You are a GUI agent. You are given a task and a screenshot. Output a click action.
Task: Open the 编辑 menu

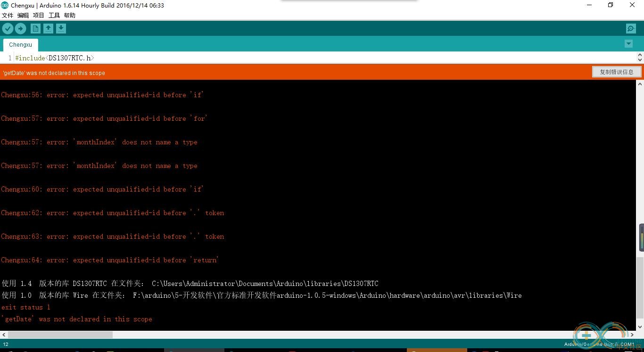pos(23,16)
